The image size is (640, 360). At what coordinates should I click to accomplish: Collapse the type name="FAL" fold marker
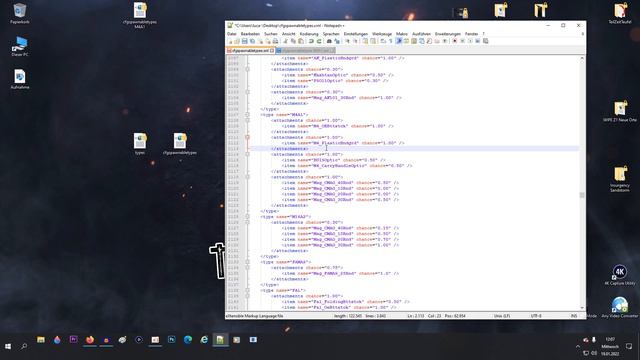point(247,290)
